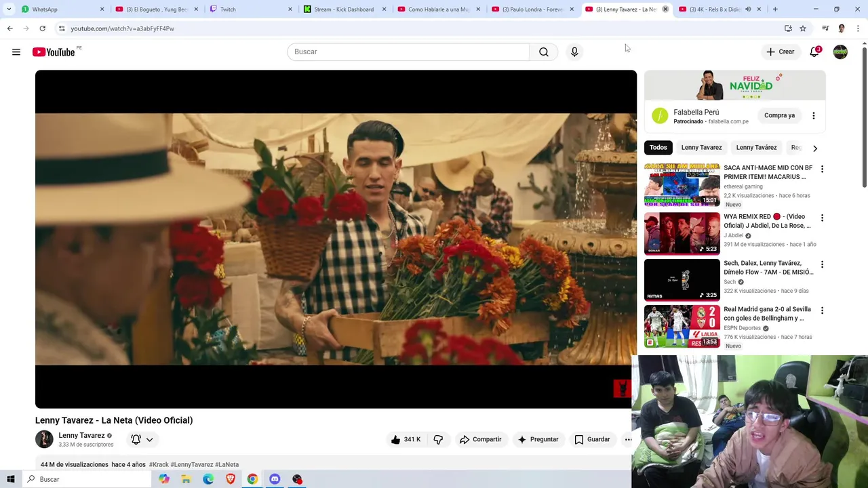868x488 pixels.
Task: Open a new browser tab
Action: click(775, 9)
